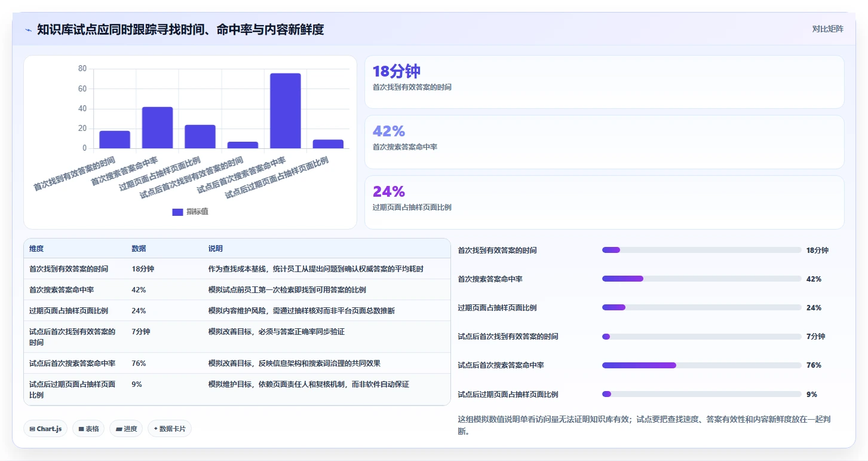Image resolution: width=868 pixels, height=461 pixels.
Task: Click the small blue icon before the header title
Action: pos(29,30)
